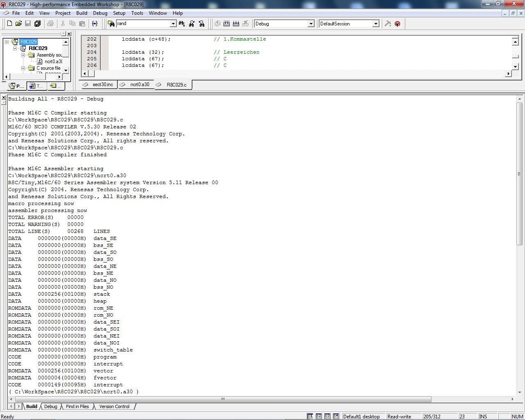Click the New File toolbar icon
The image size is (525, 420).
tap(9, 24)
